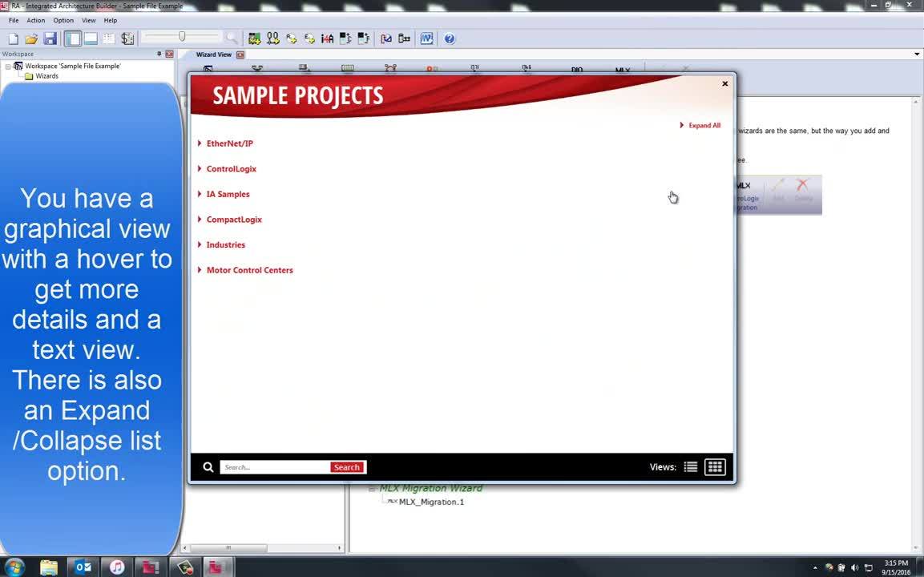Toggle the bottom pane layout icon
924x577 pixels.
click(x=91, y=39)
